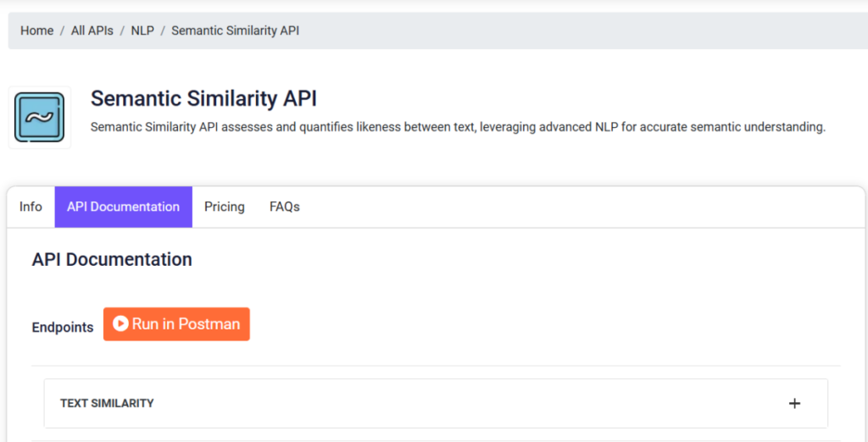The height and width of the screenshot is (442, 868).
Task: Click the API description paragraph text
Action: tap(458, 127)
